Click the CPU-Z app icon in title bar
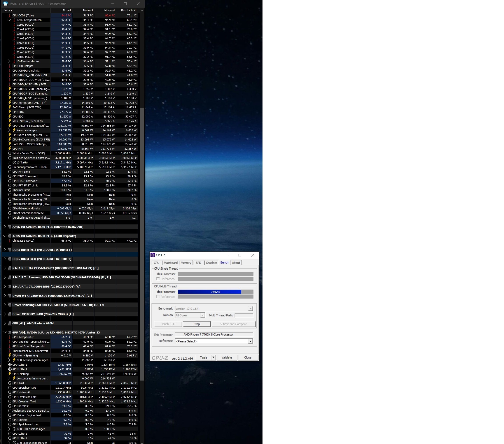Viewport: 504px width, 444px height. [x=153, y=255]
